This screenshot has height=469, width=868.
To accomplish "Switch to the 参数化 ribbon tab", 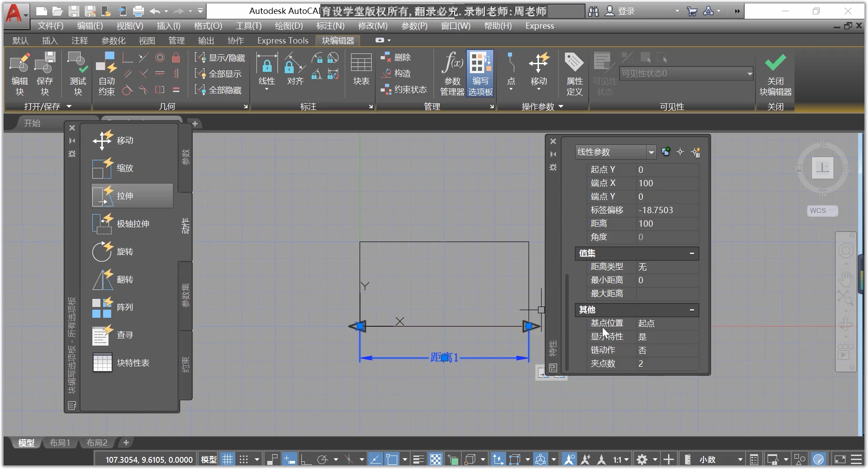I will [x=113, y=41].
